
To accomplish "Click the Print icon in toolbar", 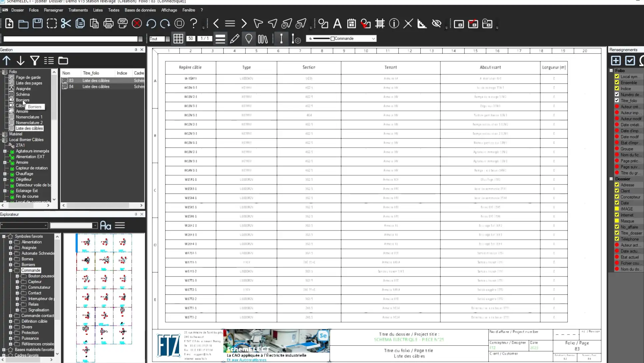I will point(108,24).
